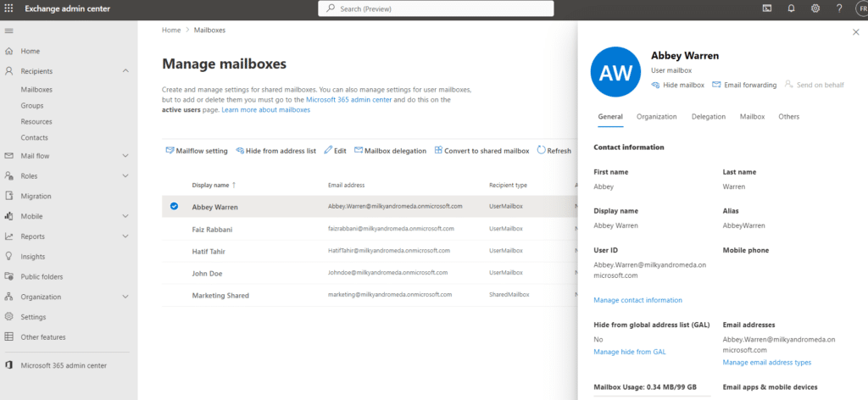Collapse the Recipients section chevron
The height and width of the screenshot is (400, 868).
[x=125, y=71]
